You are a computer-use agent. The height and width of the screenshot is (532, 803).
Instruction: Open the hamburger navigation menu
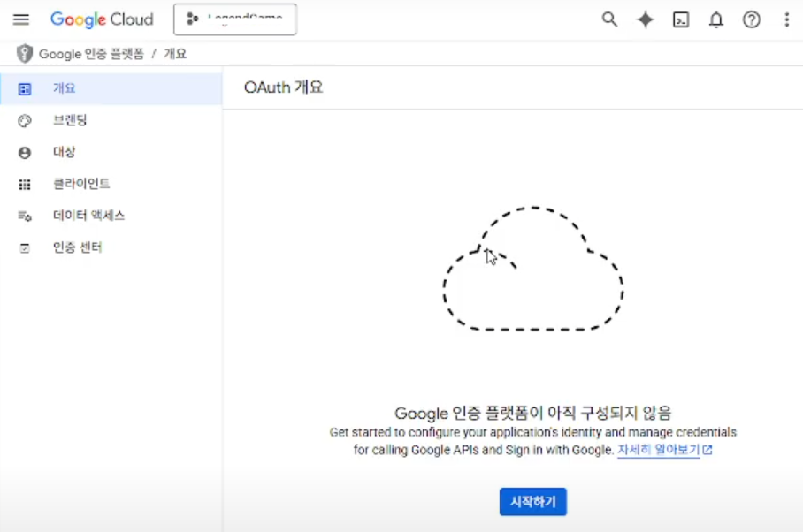pos(21,19)
